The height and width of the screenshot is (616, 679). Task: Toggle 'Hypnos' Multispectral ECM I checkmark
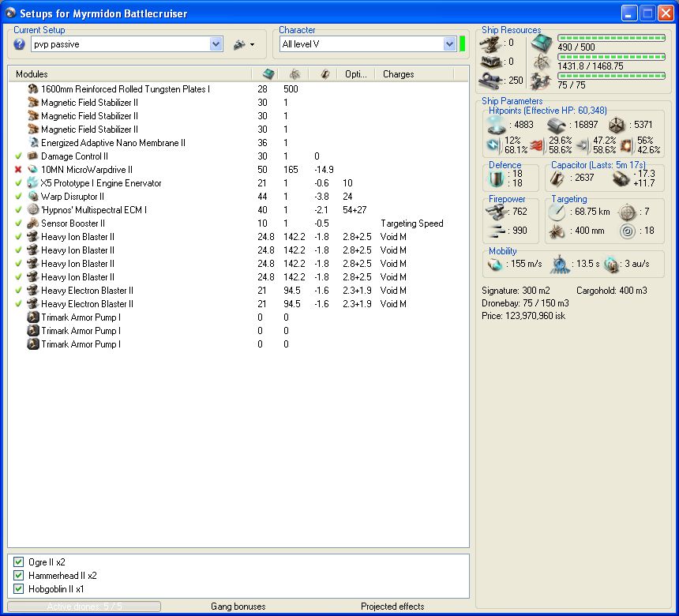click(18, 209)
